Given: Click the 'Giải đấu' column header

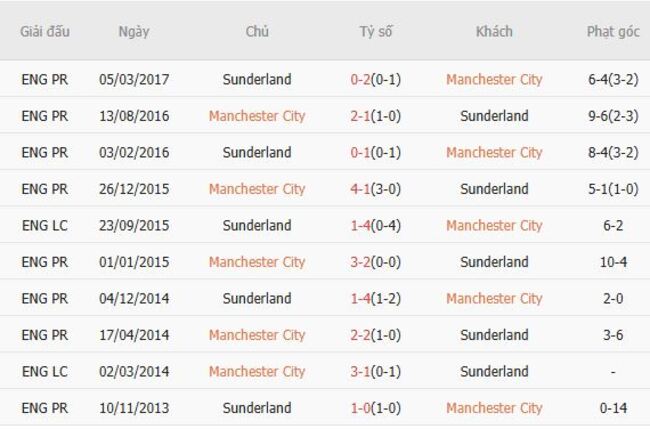Looking at the screenshot, I should (x=45, y=31).
